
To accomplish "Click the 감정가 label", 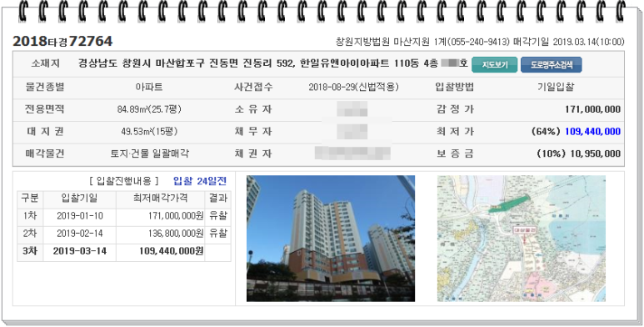I will (455, 109).
